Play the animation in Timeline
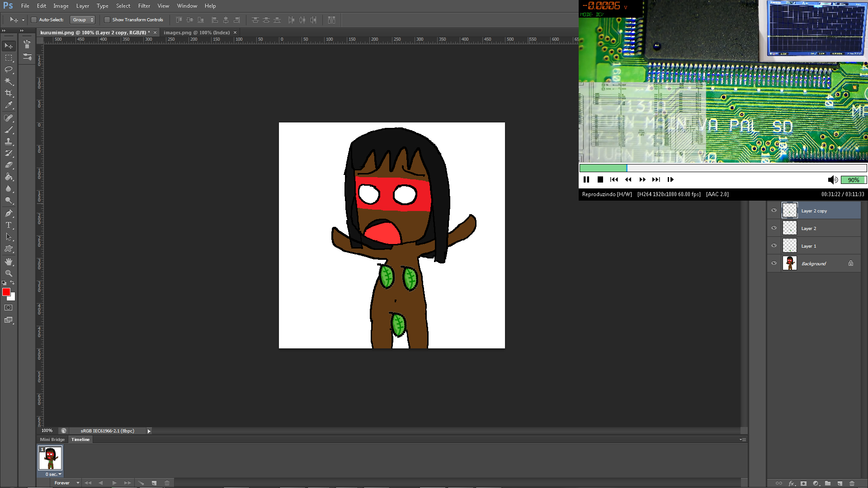Viewport: 868px width, 488px height. (x=114, y=483)
